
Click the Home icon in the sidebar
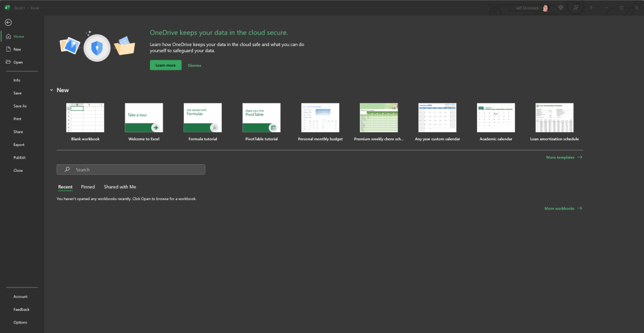(x=8, y=37)
